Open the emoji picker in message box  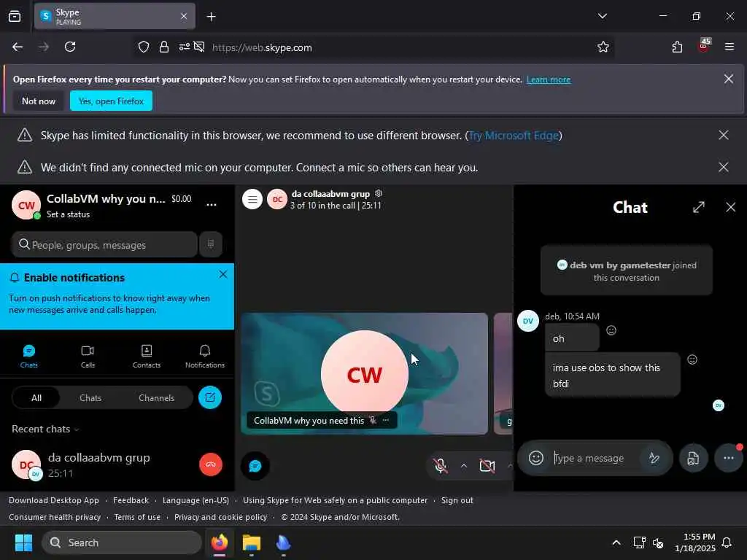(536, 458)
